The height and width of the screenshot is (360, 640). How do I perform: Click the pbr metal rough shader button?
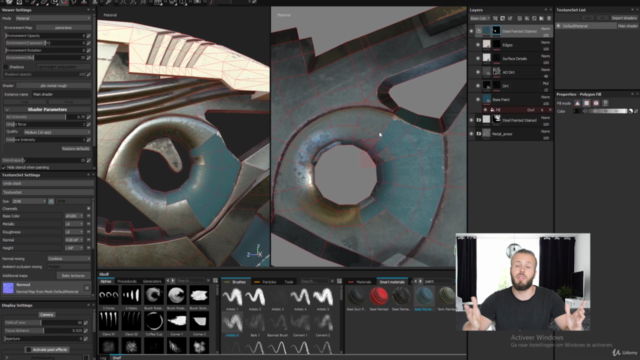53,86
